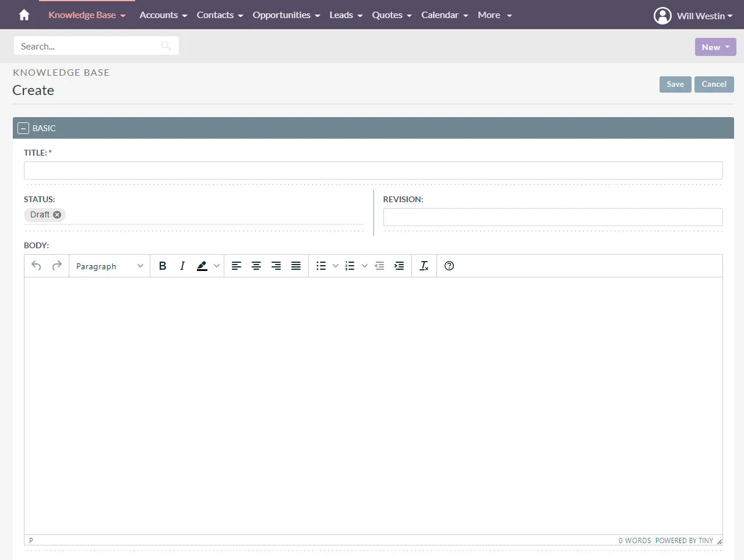Open the Contacts menu
The height and width of the screenshot is (560, 744).
220,15
